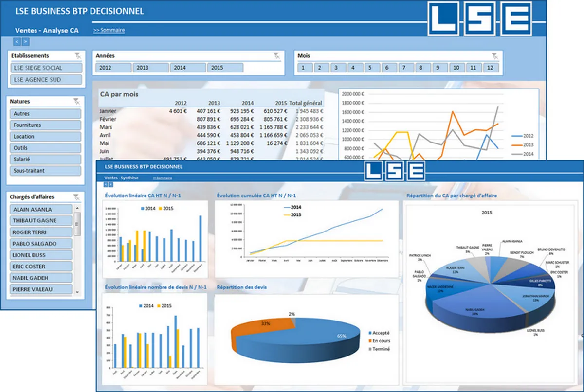Filter Natures by Sous-traitant
This screenshot has width=584, height=392.
click(45, 171)
